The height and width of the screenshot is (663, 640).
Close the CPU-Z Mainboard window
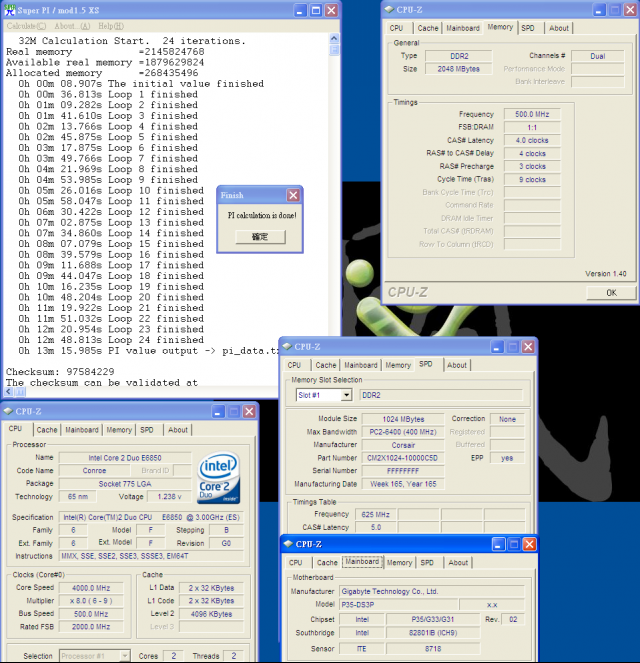pyautogui.click(x=529, y=544)
